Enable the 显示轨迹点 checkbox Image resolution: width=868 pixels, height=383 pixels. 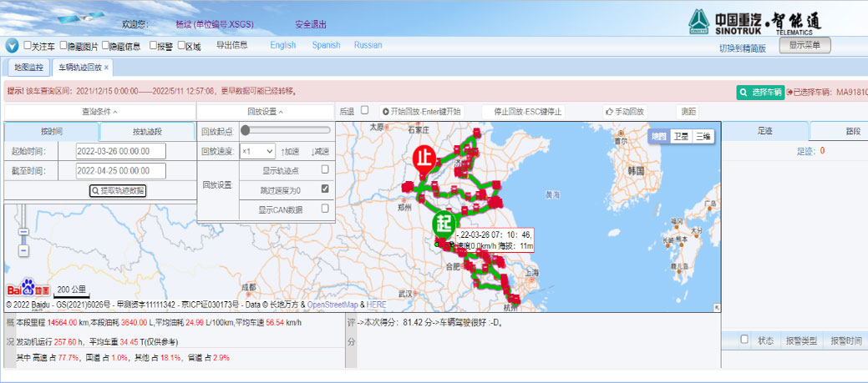coord(325,169)
